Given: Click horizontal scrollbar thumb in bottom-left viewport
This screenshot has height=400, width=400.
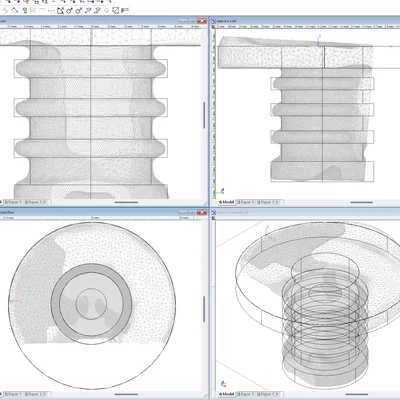Looking at the screenshot, I should [126, 394].
